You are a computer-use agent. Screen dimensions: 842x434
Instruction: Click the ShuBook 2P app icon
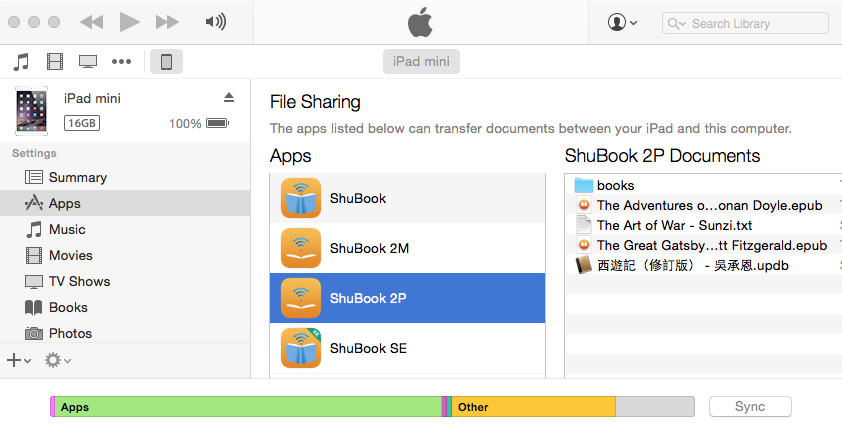point(301,298)
